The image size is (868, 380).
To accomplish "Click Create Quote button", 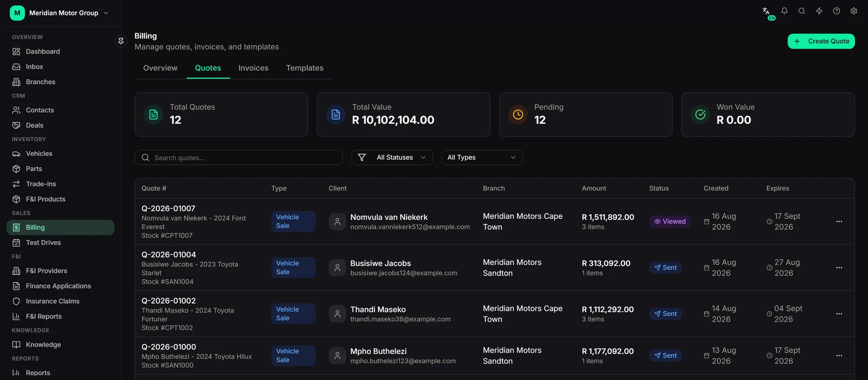I will pyautogui.click(x=821, y=41).
